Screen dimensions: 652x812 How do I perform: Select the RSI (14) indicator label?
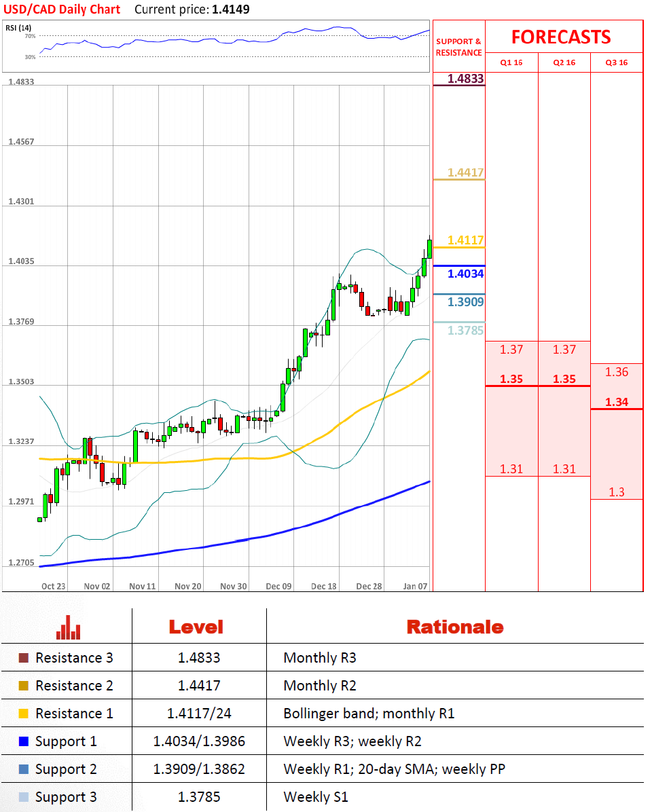[18, 28]
